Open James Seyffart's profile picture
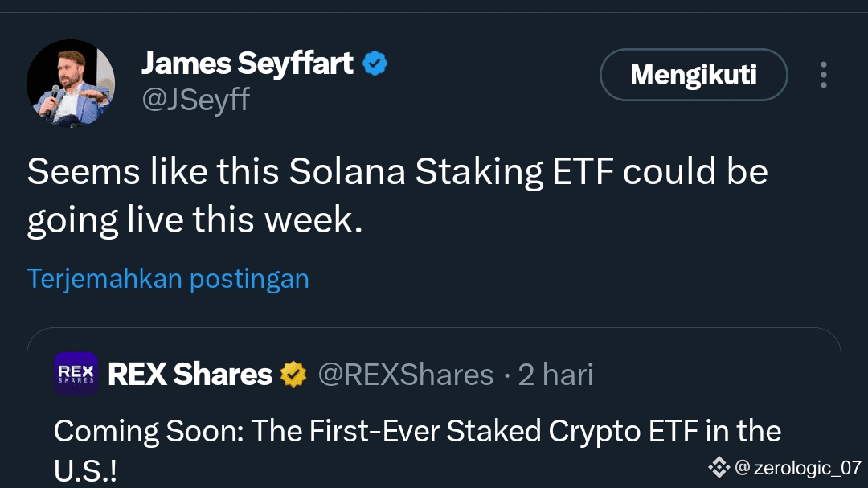868x488 pixels. tap(71, 84)
